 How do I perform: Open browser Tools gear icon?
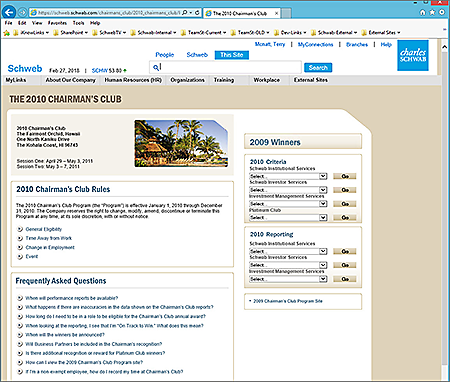pyautogui.click(x=442, y=12)
